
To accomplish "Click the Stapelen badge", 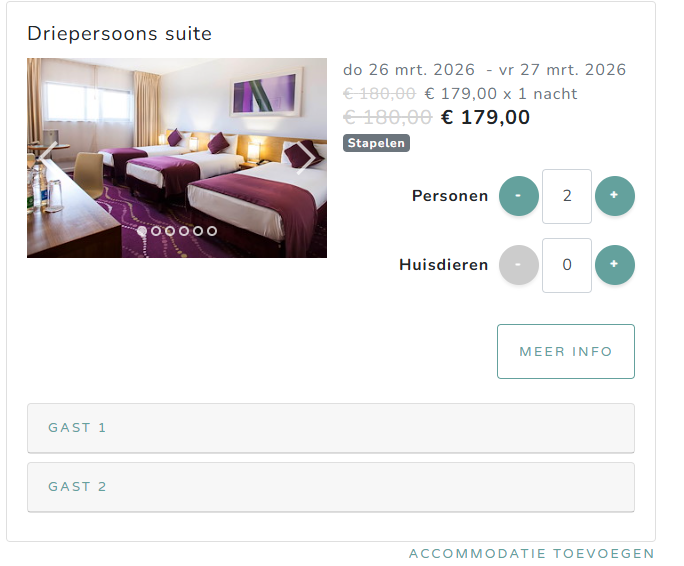I will 376,143.
